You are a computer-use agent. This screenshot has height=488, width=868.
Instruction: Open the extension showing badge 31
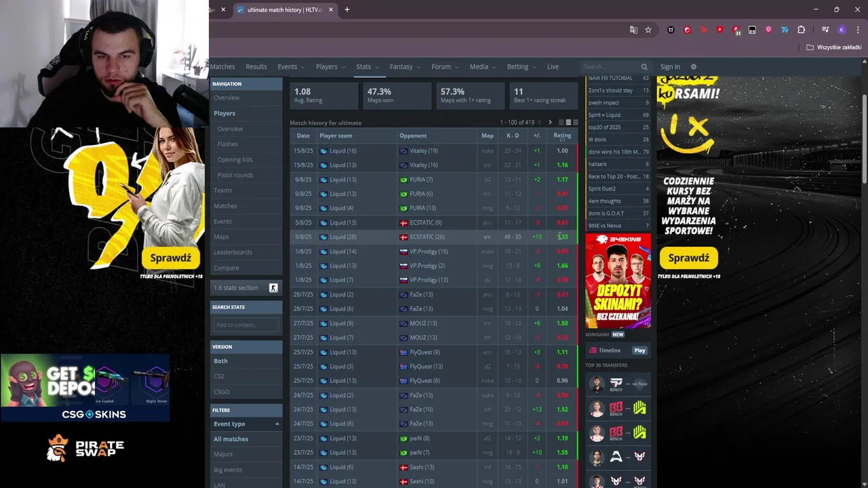point(736,30)
